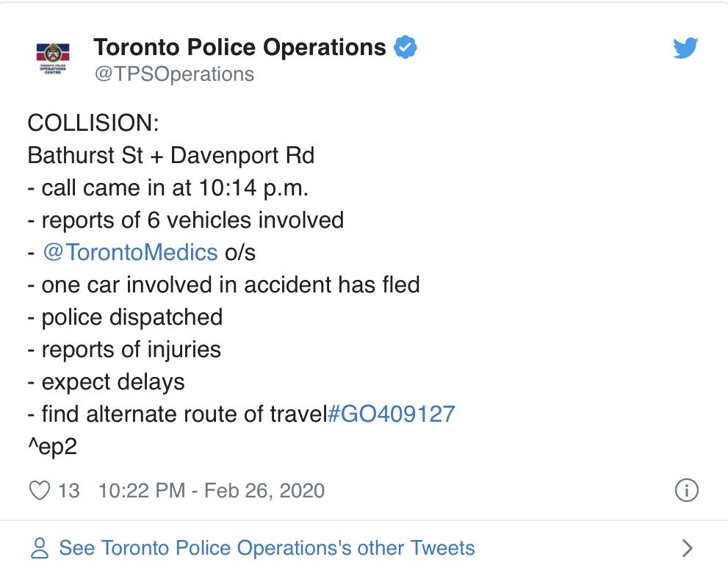See Toronto Police Operations's other Tweets

(x=267, y=548)
